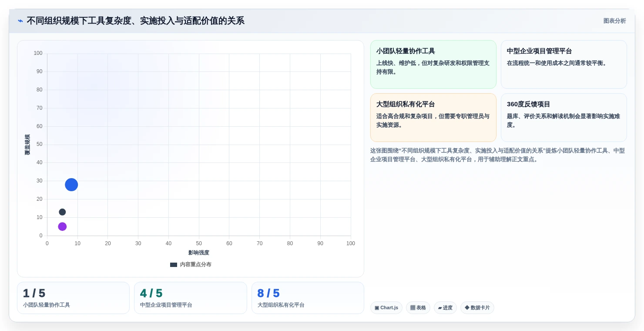Click the 1 / 5 stat value
The width and height of the screenshot is (644, 331).
(x=34, y=294)
